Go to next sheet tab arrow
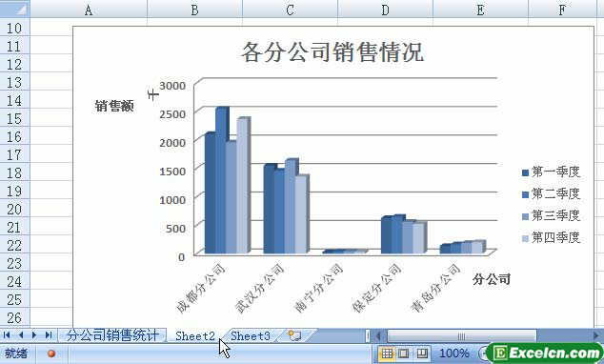604x364 pixels. (34, 335)
